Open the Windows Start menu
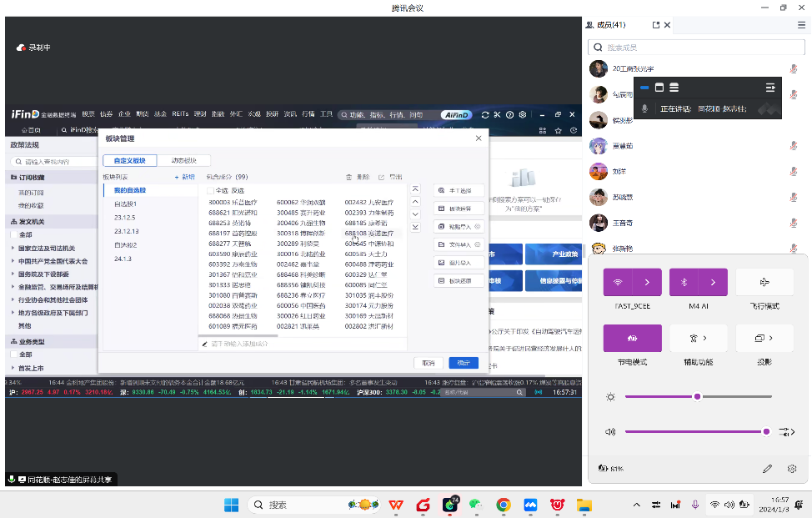This screenshot has height=518, width=812. tap(231, 505)
